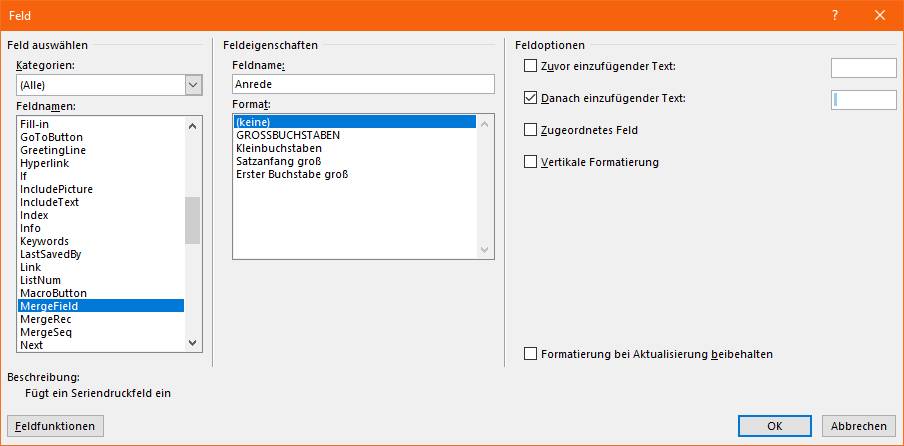The image size is (904, 446).
Task: Open the Kategorien dropdown
Action: point(193,85)
